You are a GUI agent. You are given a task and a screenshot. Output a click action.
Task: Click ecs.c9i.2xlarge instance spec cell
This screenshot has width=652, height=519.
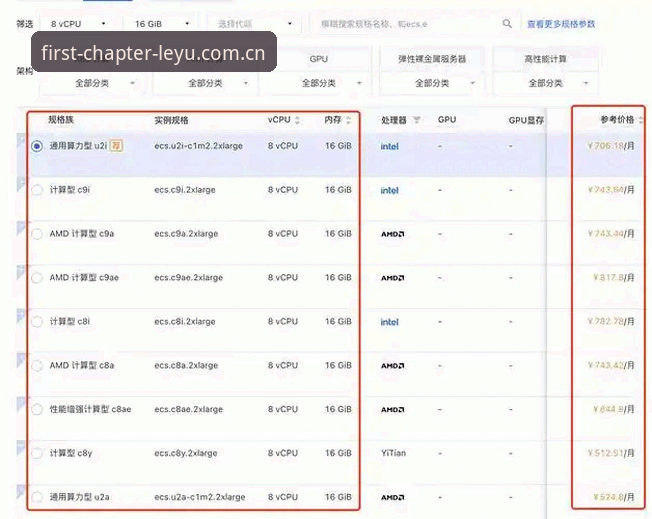185,190
